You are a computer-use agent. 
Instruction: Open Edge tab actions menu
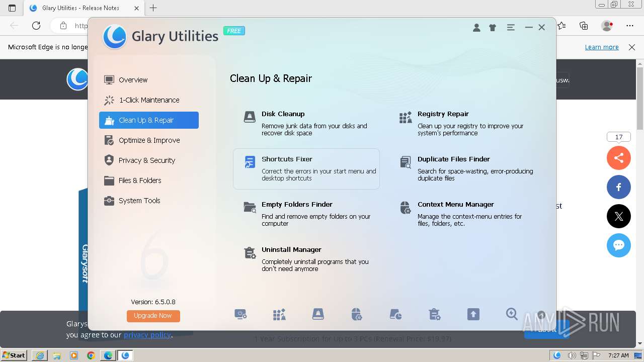pyautogui.click(x=12, y=8)
